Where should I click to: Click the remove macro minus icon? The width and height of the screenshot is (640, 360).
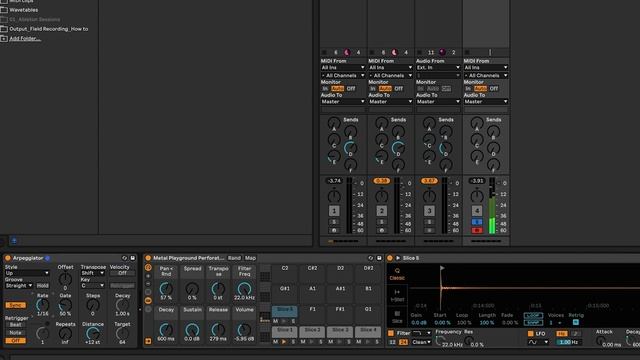(x=148, y=284)
